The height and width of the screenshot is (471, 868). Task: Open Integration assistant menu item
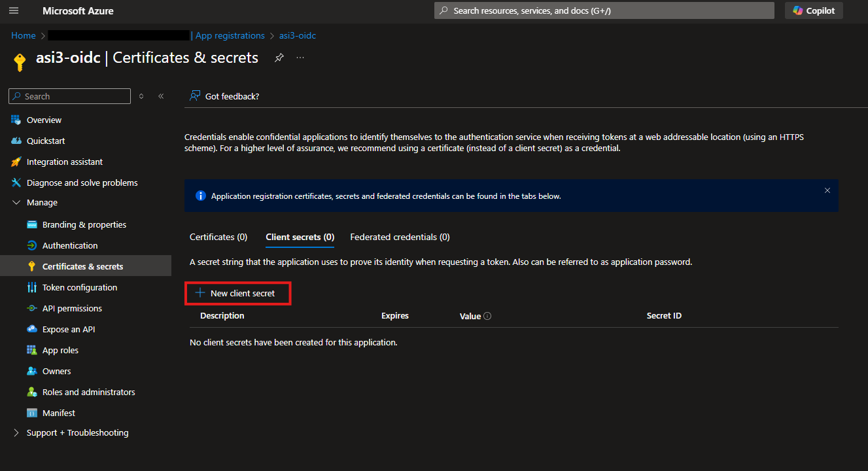(65, 162)
